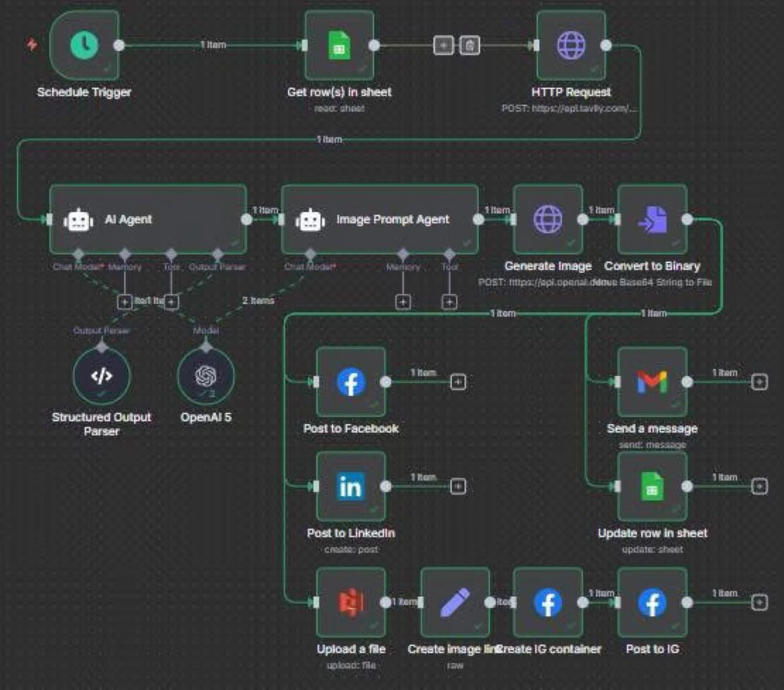
Task: Add a node on the HTTP Request connection plus
Action: coord(443,46)
